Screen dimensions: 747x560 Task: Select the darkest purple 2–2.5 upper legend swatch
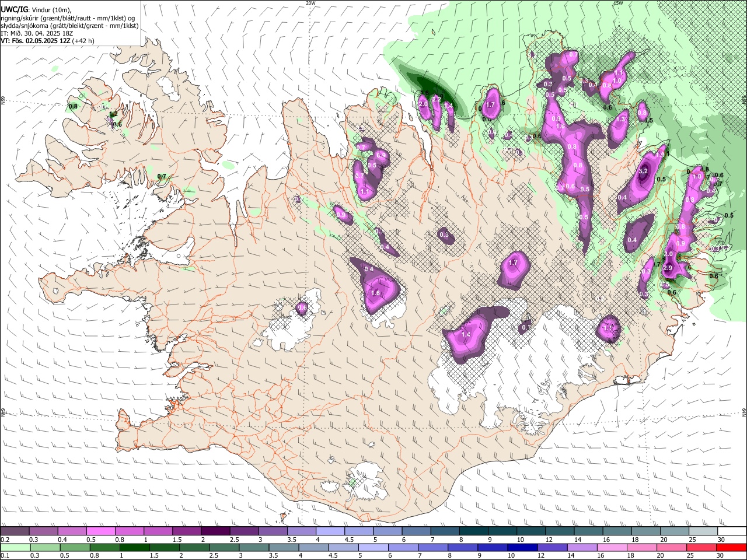[x=215, y=531]
